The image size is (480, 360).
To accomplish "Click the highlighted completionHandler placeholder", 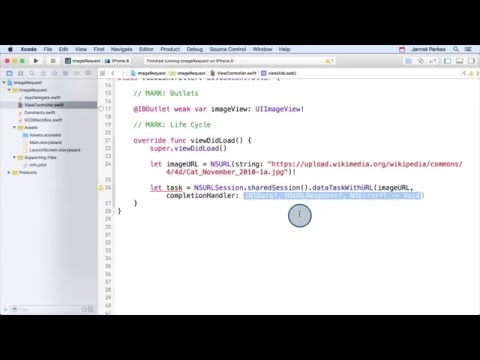I will pos(332,196).
